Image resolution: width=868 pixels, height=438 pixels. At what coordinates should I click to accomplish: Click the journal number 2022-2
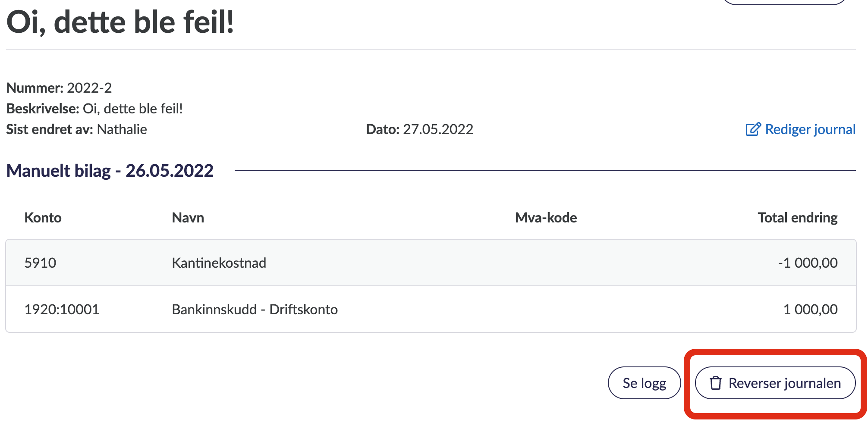point(89,88)
